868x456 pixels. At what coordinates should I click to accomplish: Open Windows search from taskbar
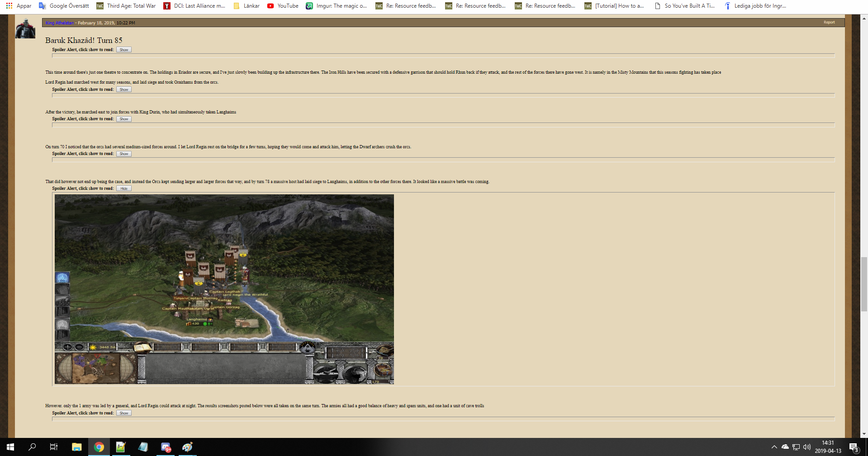(32, 447)
